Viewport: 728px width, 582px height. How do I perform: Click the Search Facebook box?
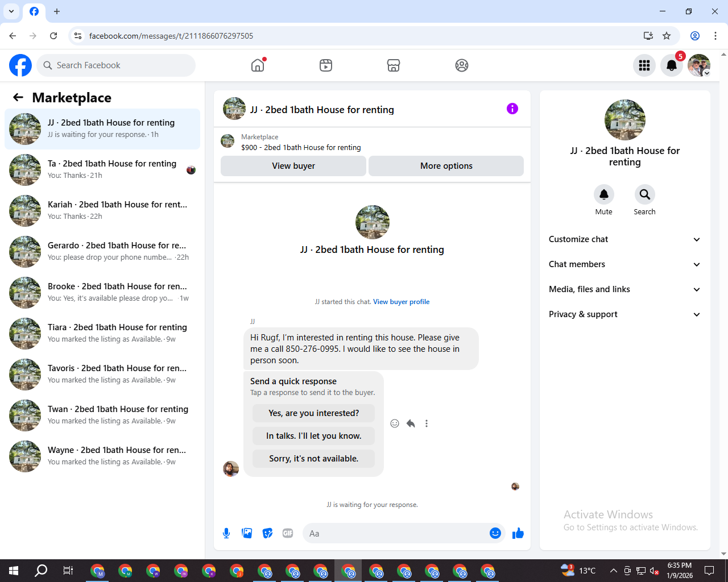pyautogui.click(x=116, y=65)
